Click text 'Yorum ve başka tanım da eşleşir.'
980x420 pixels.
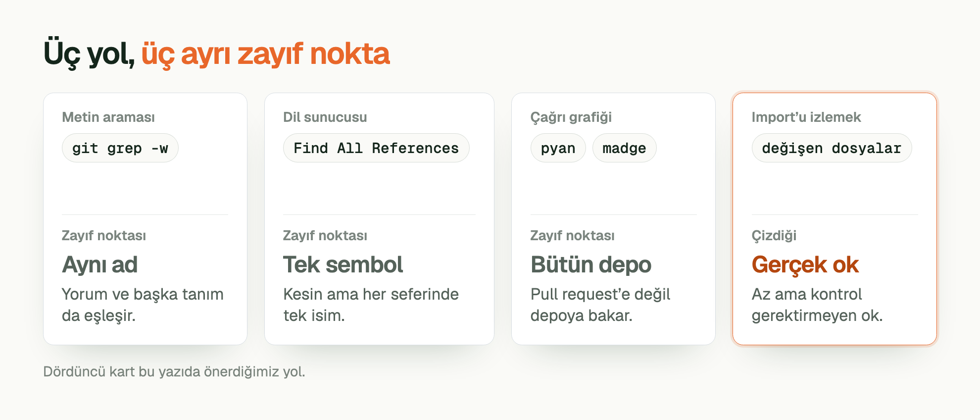point(143,305)
